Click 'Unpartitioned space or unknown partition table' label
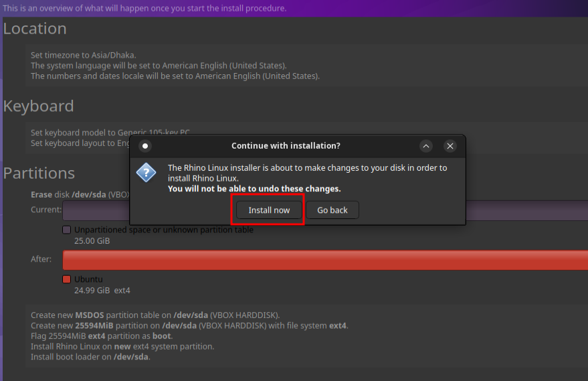This screenshot has height=381, width=588. (x=164, y=230)
